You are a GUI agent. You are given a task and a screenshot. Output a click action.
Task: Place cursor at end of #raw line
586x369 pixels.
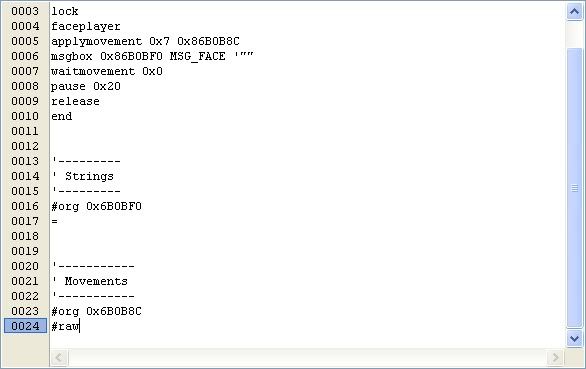click(80, 326)
